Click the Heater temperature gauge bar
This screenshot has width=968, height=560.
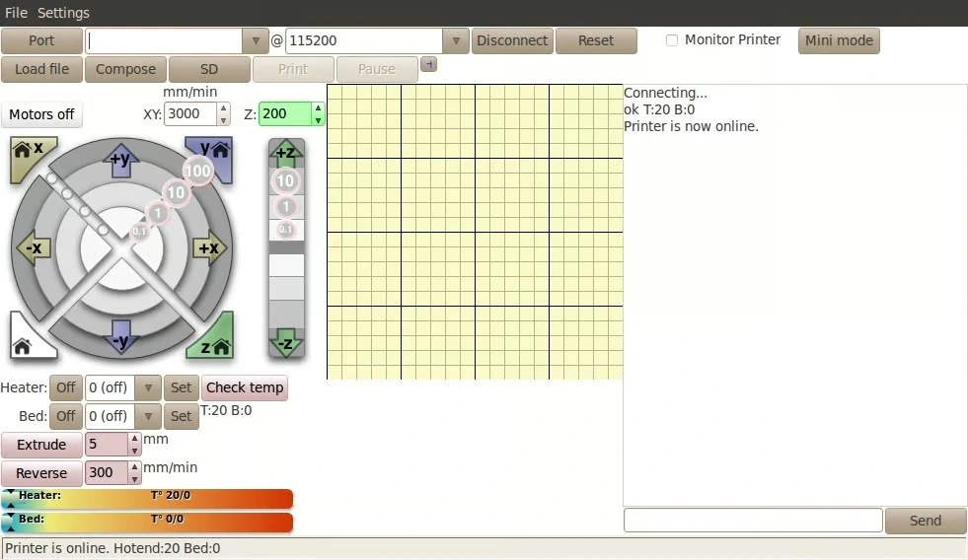[148, 498]
